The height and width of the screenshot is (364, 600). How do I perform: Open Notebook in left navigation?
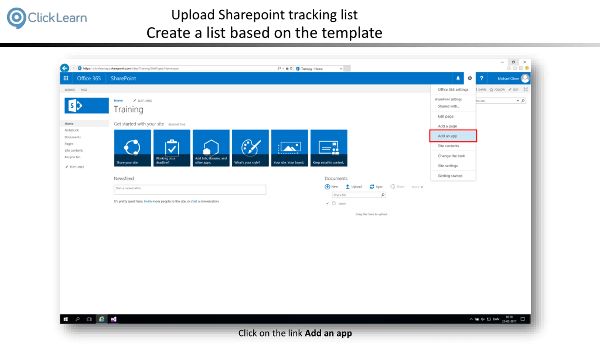tap(71, 130)
